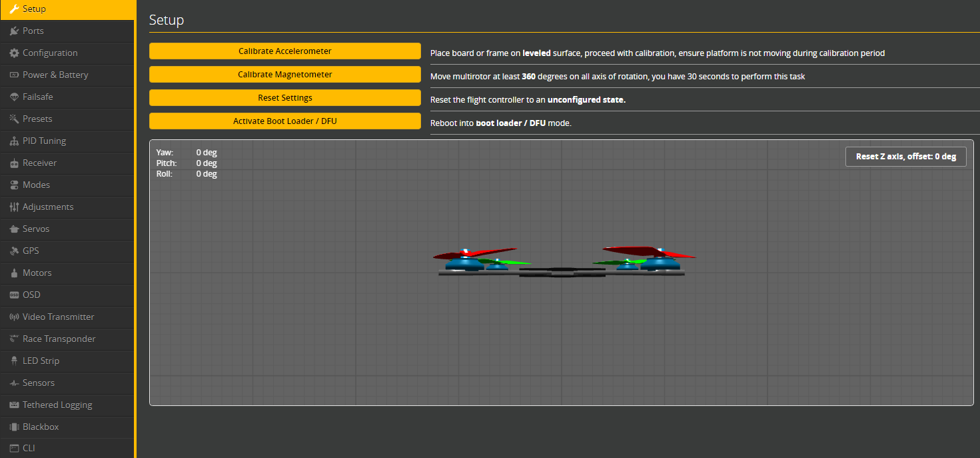Screen dimensions: 980x458
Task: Open the Presets tab
Action: pyautogui.click(x=37, y=119)
